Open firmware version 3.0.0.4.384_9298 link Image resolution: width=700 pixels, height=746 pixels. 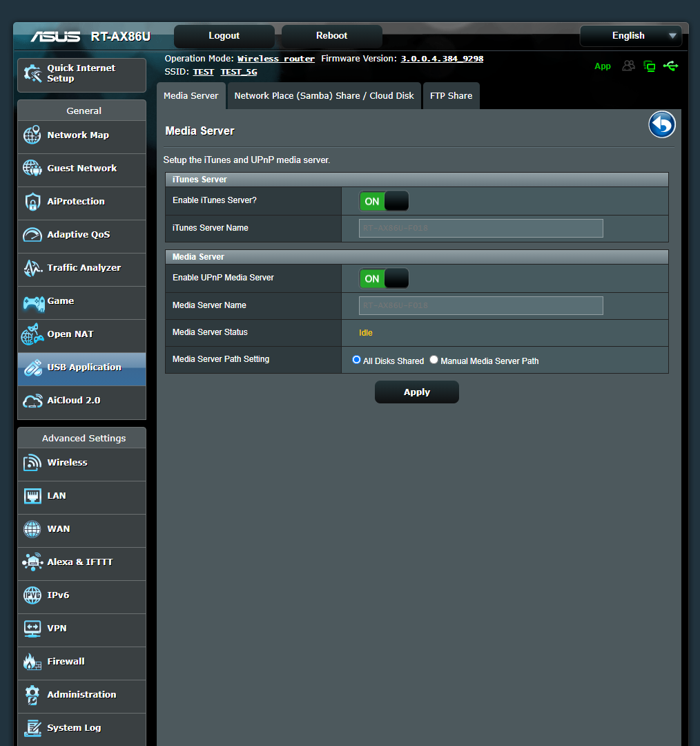tap(442, 59)
